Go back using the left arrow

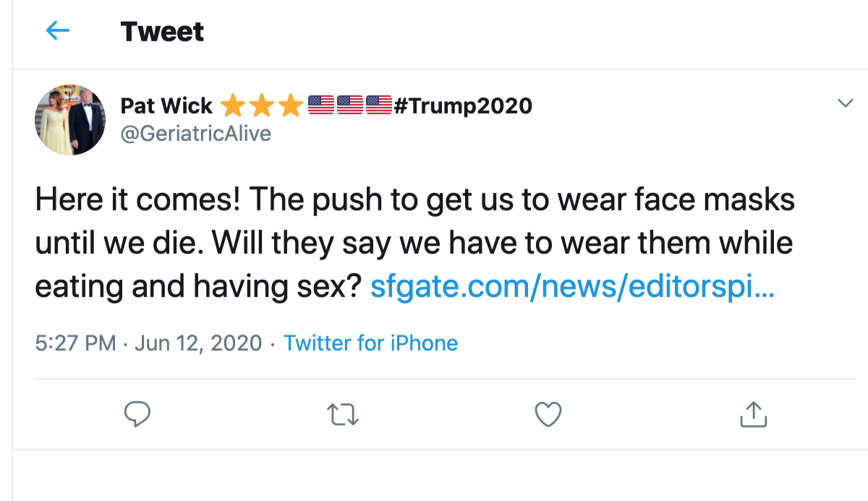click(x=57, y=31)
